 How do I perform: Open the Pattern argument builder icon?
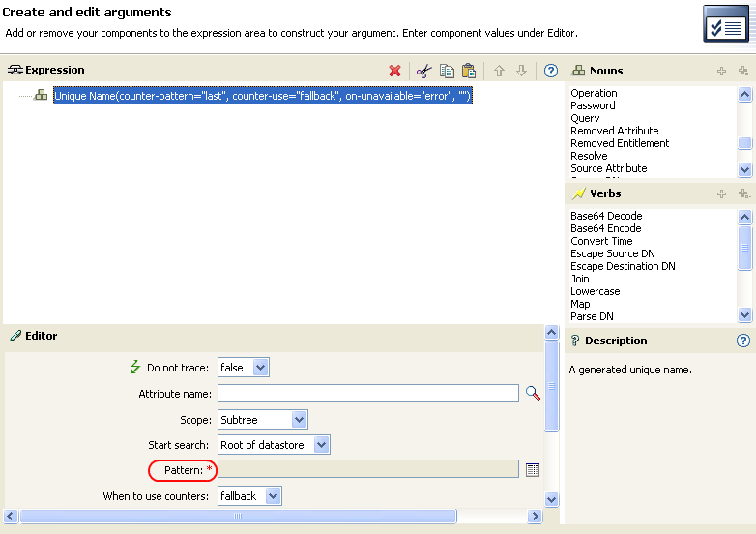click(533, 470)
